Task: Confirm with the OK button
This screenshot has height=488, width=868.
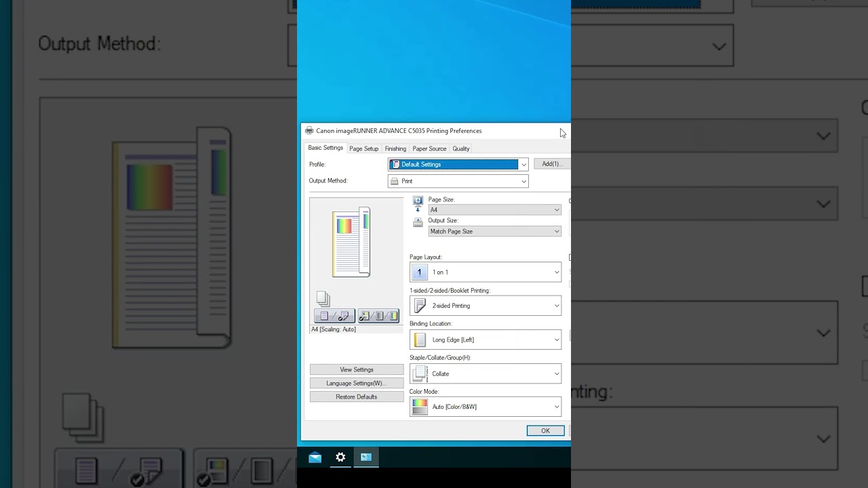Action: [545, 430]
